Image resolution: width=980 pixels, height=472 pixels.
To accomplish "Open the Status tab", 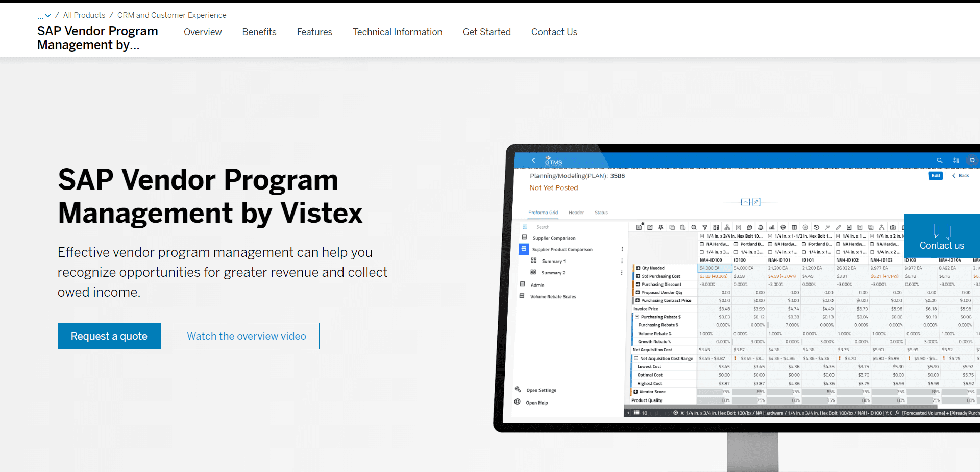I will click(x=601, y=213).
